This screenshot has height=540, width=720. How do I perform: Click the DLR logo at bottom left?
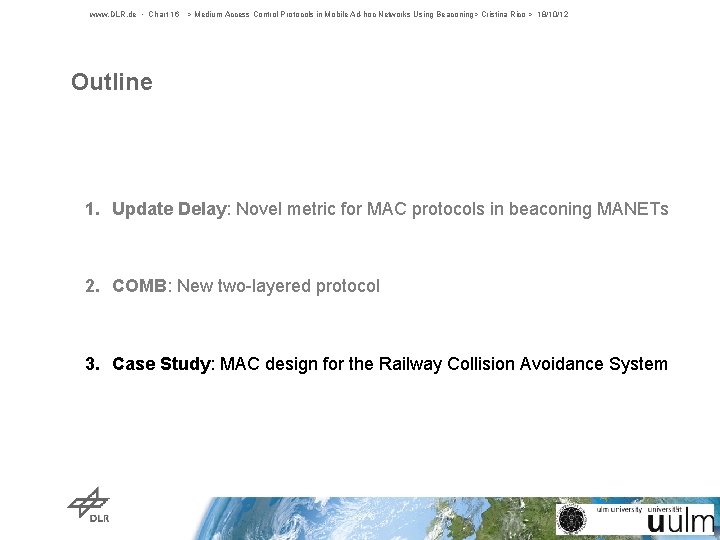point(89,505)
